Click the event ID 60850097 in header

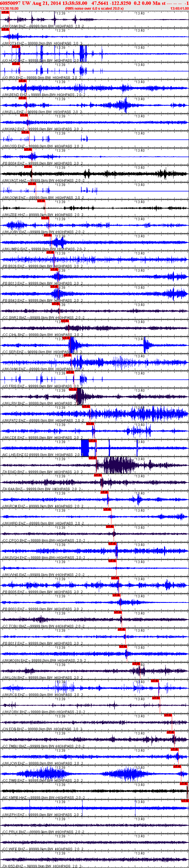[11, 3]
